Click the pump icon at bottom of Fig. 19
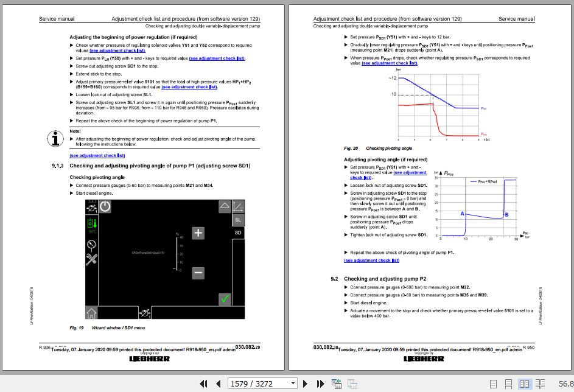Image resolution: width=574 pixels, height=392 pixels. click(145, 313)
